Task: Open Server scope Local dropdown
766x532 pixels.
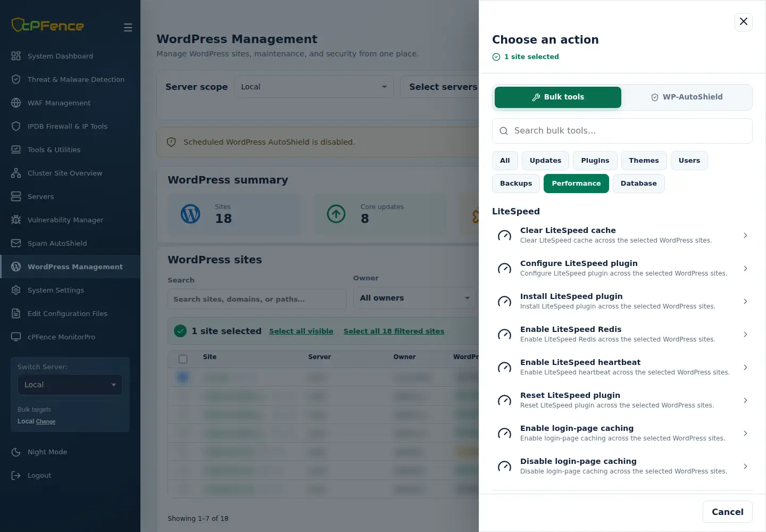Action: click(314, 87)
